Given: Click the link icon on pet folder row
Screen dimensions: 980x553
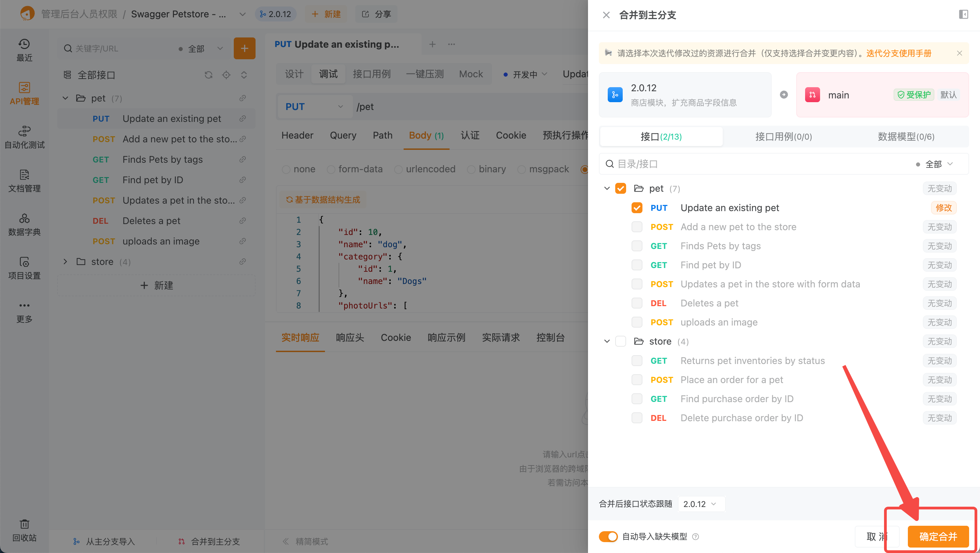Looking at the screenshot, I should coord(242,98).
